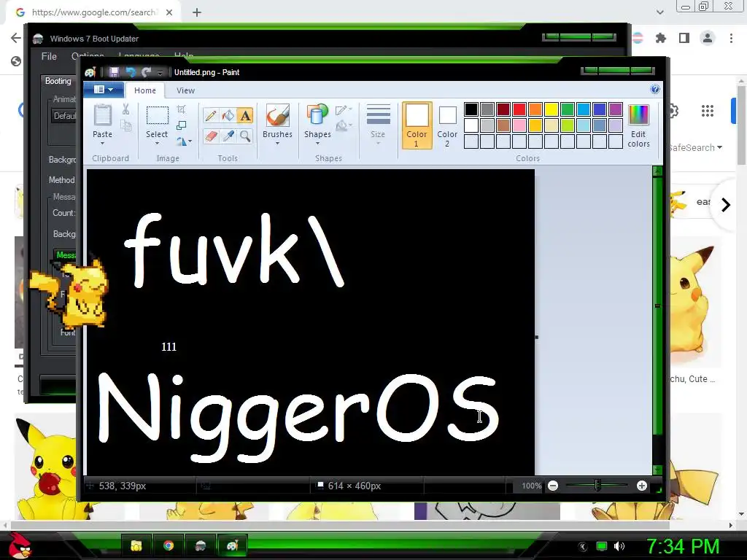Open the Google apps grid

(708, 111)
